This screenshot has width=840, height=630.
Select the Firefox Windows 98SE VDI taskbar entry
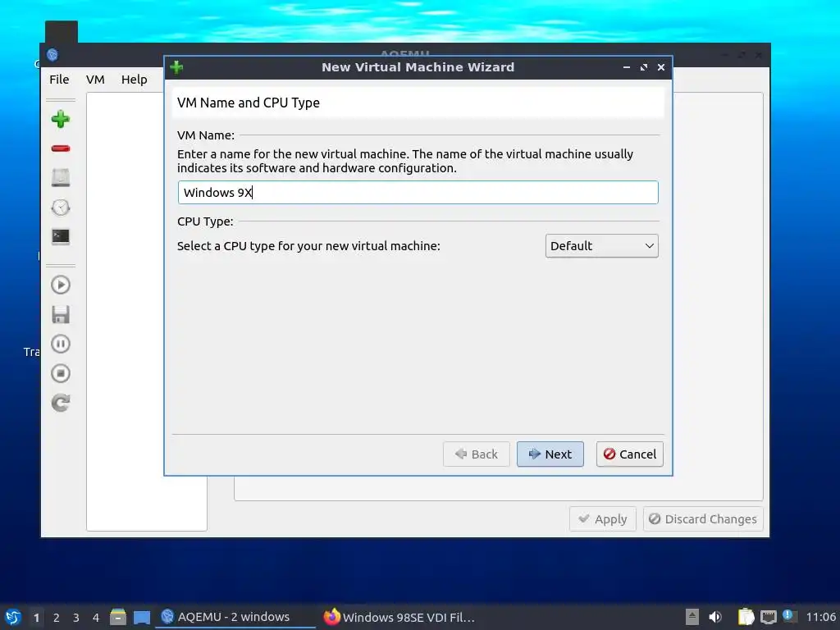399,617
